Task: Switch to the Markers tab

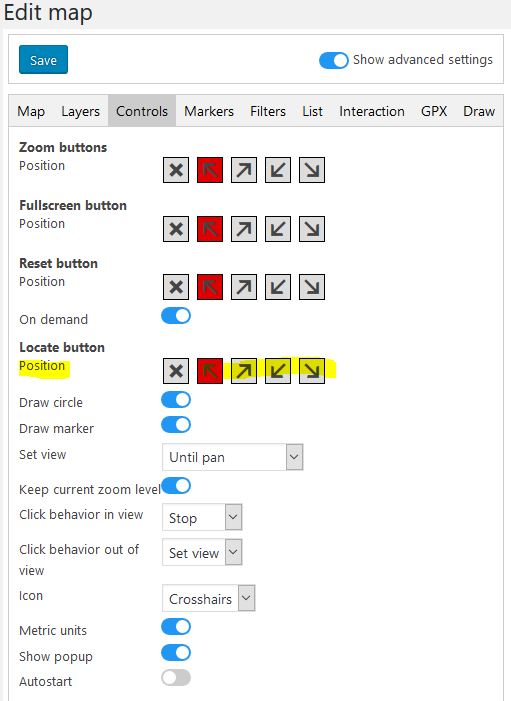Action: click(209, 111)
